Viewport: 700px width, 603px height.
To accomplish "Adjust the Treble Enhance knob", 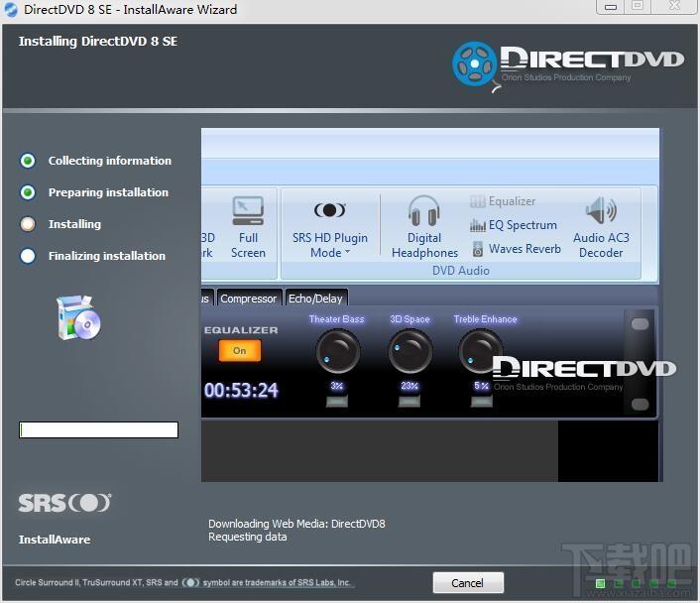I will (x=480, y=351).
